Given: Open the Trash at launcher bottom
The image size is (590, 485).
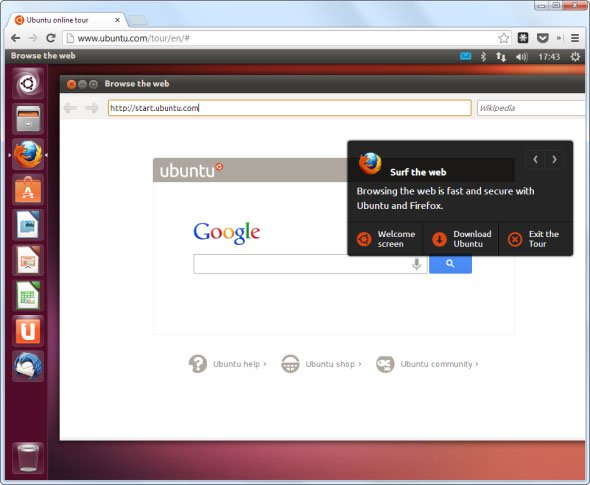Looking at the screenshot, I should click(28, 458).
